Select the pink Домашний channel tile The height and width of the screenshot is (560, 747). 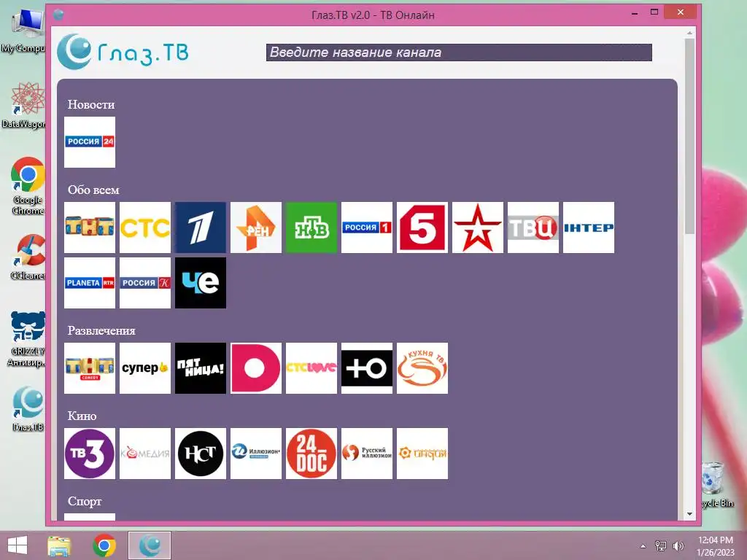(x=256, y=368)
